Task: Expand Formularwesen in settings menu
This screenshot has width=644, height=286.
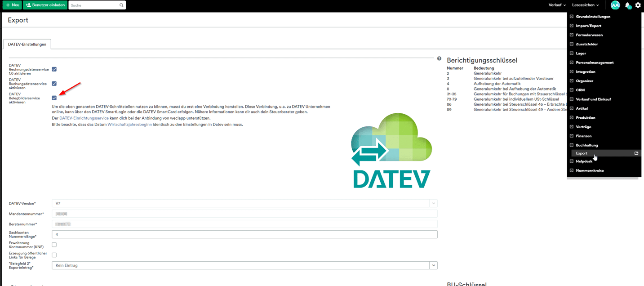Action: pyautogui.click(x=589, y=35)
